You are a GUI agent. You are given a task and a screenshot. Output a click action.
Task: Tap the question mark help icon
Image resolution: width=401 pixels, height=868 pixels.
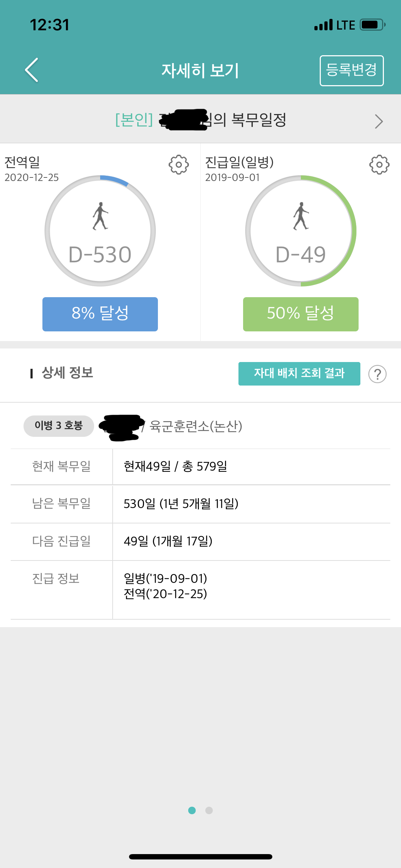point(377,374)
